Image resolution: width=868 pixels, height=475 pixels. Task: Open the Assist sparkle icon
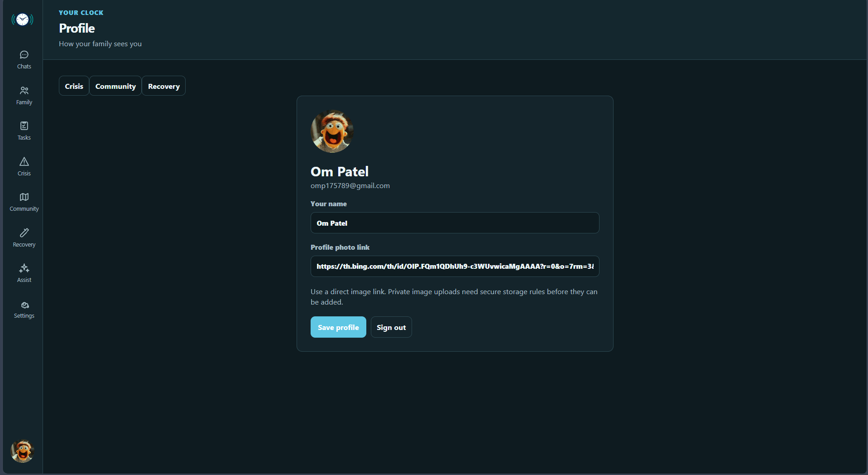click(24, 268)
